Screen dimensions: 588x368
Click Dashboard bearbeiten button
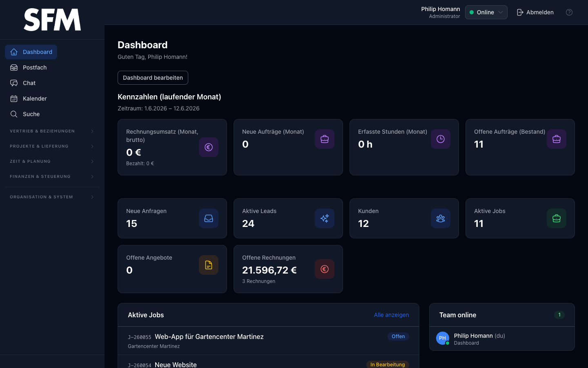[153, 78]
